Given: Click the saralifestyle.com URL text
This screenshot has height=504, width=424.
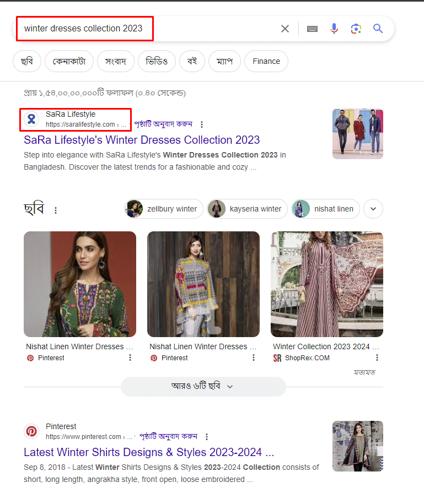Looking at the screenshot, I should (x=86, y=124).
